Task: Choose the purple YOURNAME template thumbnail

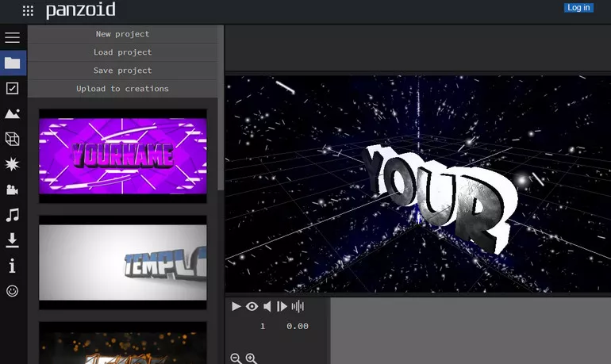Action: [x=123, y=156]
